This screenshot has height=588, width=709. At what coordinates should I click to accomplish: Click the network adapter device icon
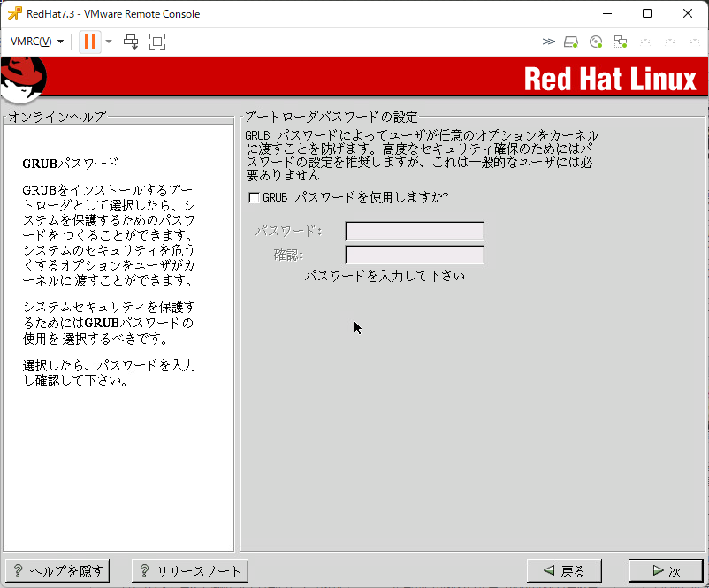(x=621, y=42)
